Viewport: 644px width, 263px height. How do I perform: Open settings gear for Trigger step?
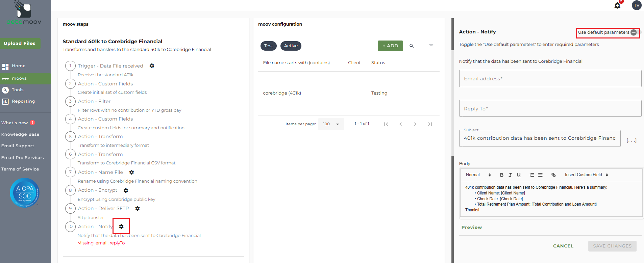152,66
